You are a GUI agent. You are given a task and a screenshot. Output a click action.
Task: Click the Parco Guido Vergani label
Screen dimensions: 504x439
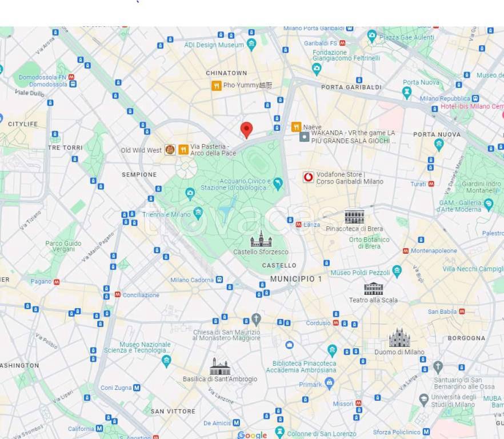tap(63, 246)
